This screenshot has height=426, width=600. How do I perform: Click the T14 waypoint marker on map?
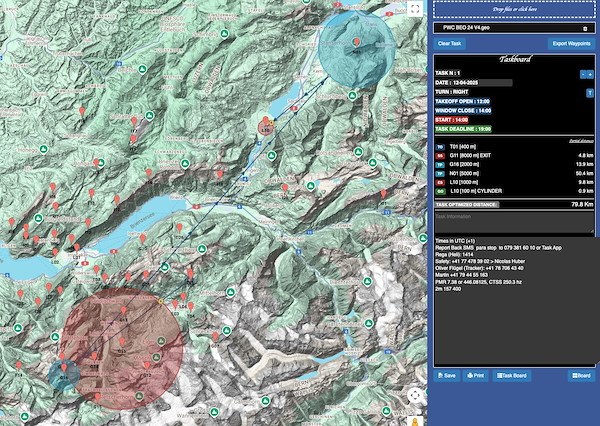coord(18,366)
